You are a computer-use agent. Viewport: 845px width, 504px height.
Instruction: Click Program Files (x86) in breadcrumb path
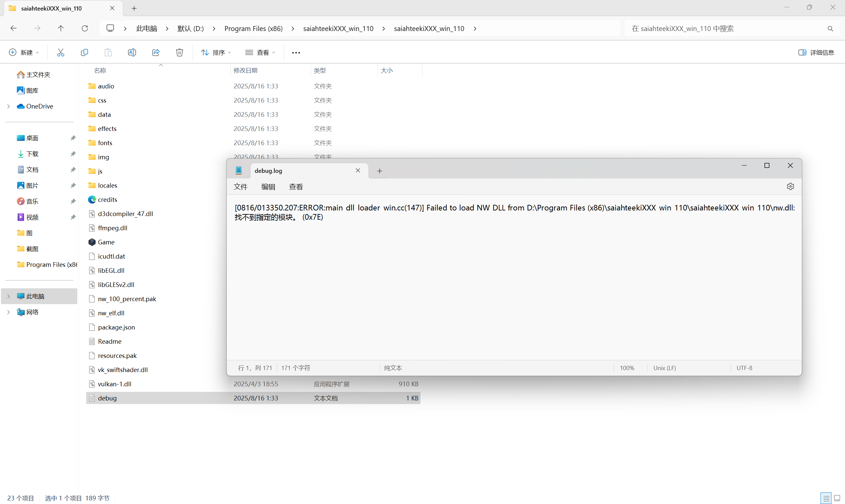[x=253, y=28]
